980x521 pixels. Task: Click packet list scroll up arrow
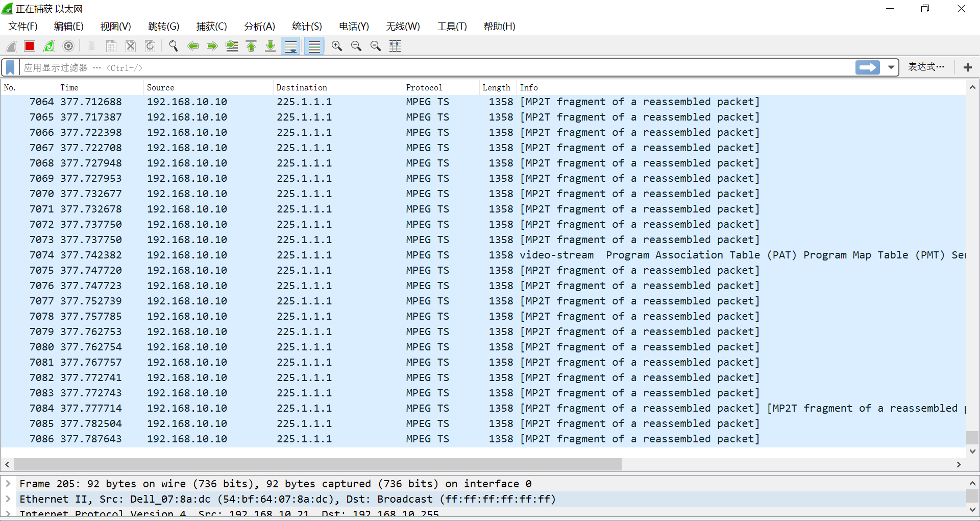[x=972, y=87]
